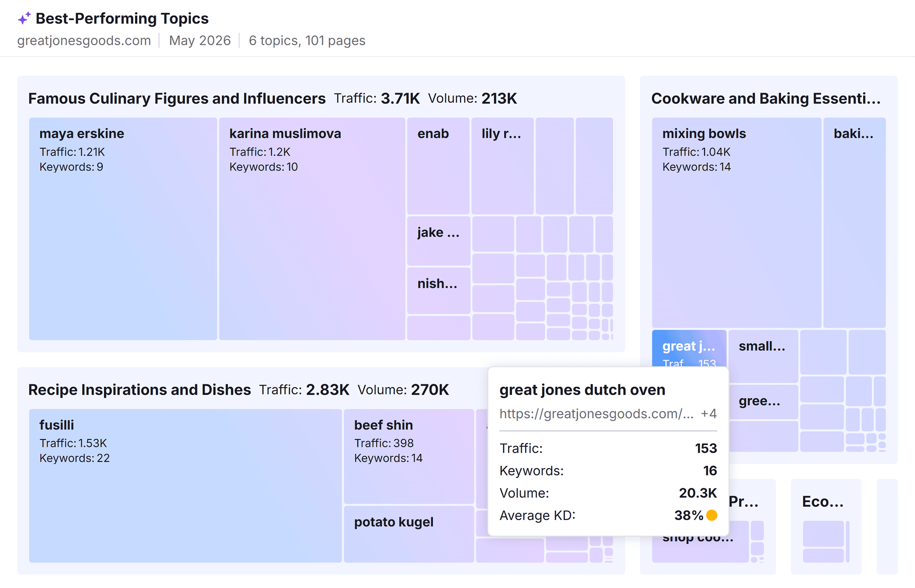This screenshot has width=915, height=588.
Task: Click the Recipe Inspirations and Dishes heading
Action: coord(139,390)
